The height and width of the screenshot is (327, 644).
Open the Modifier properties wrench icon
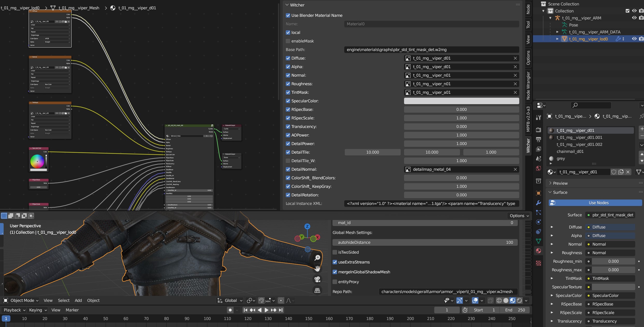pyautogui.click(x=538, y=203)
